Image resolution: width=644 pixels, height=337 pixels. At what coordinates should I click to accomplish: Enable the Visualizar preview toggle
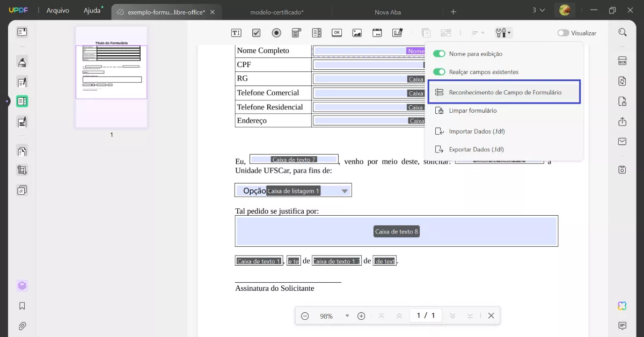563,33
